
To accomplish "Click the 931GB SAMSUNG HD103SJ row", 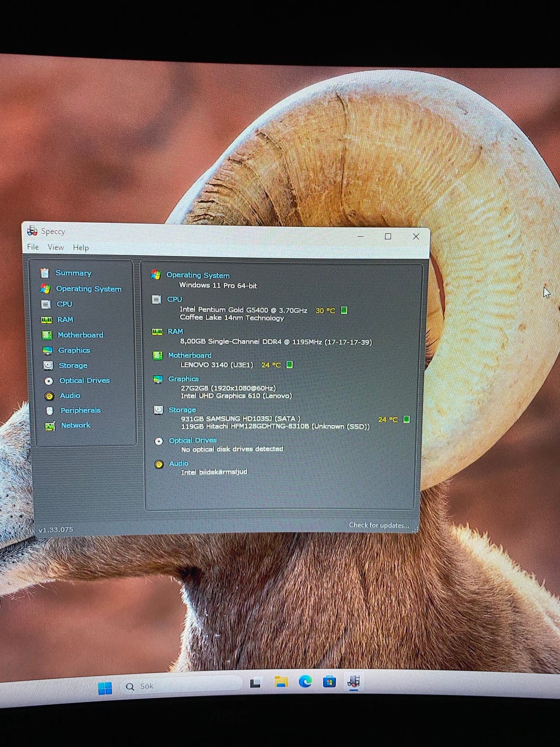I will 241,418.
